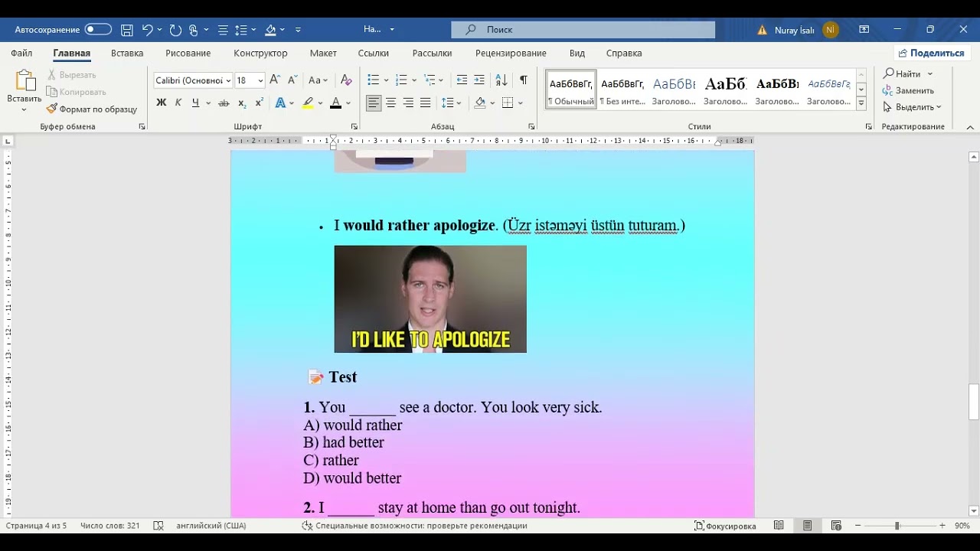Image resolution: width=980 pixels, height=551 pixels.
Task: Click Найти find button
Action: [x=902, y=74]
